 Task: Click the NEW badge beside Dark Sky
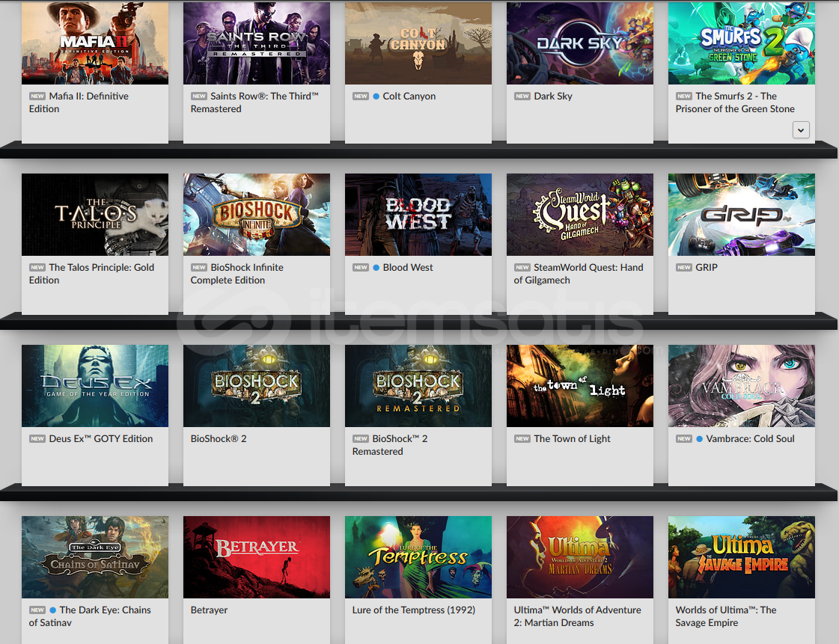(x=522, y=96)
